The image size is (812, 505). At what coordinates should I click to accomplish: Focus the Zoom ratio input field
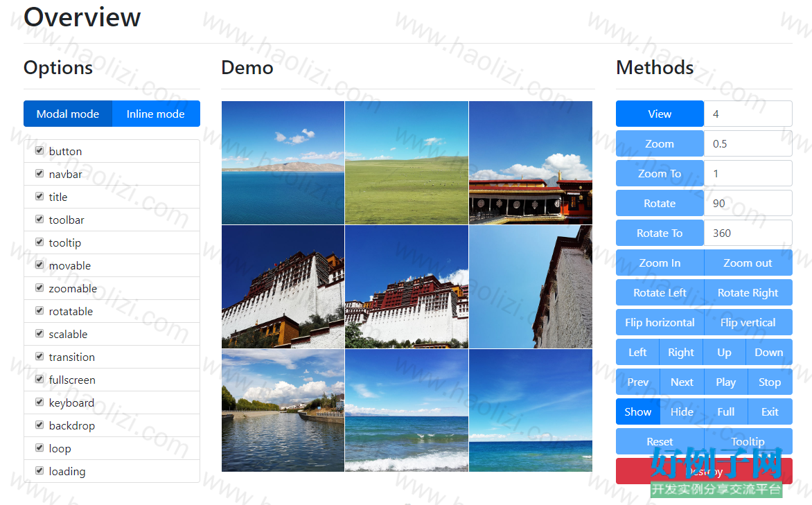pos(748,143)
